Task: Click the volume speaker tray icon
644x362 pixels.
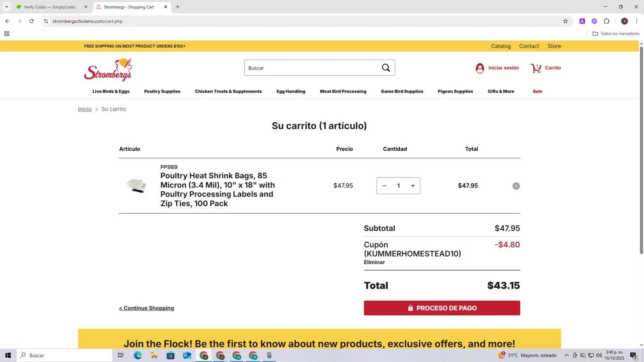Action: pyautogui.click(x=599, y=355)
